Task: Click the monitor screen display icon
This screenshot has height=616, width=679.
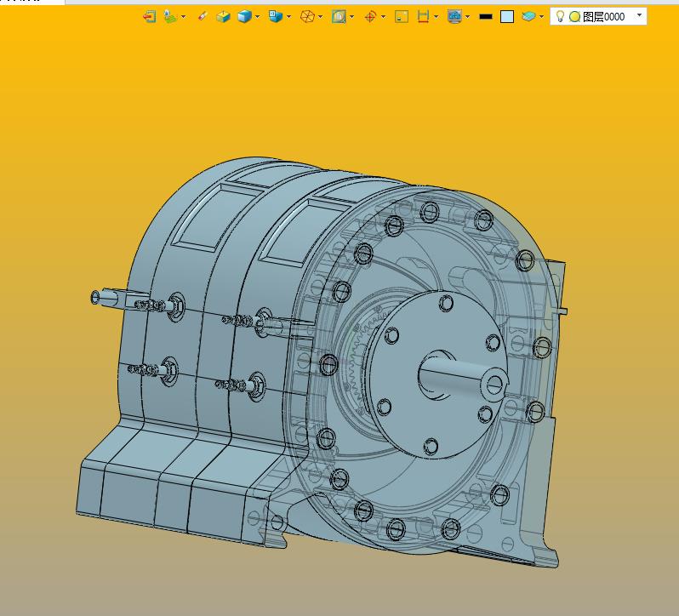Action: point(454,16)
